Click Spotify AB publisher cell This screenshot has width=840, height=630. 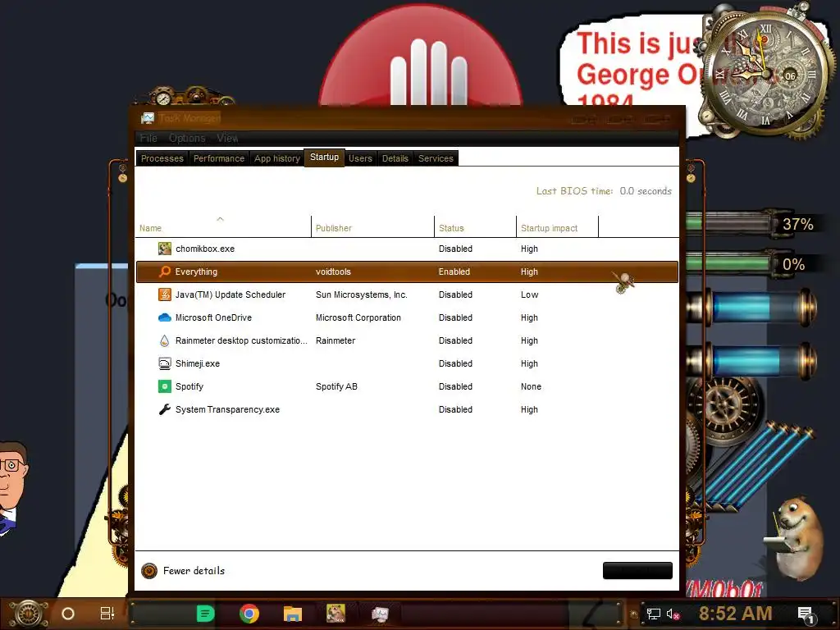tap(336, 387)
